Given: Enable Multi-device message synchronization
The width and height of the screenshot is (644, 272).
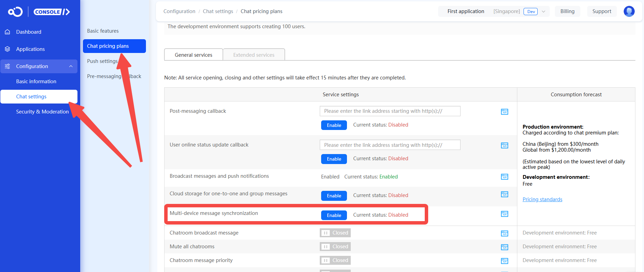Looking at the screenshot, I should [334, 215].
